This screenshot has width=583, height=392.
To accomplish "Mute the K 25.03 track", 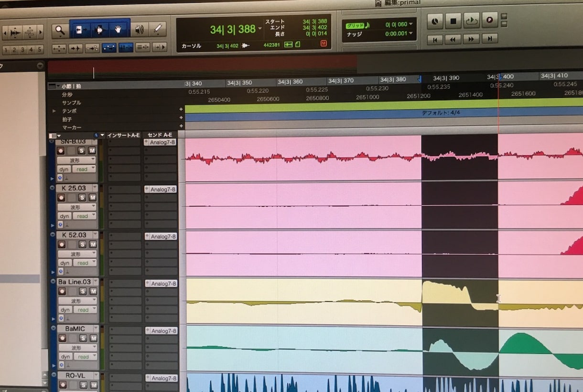I will [92, 197].
